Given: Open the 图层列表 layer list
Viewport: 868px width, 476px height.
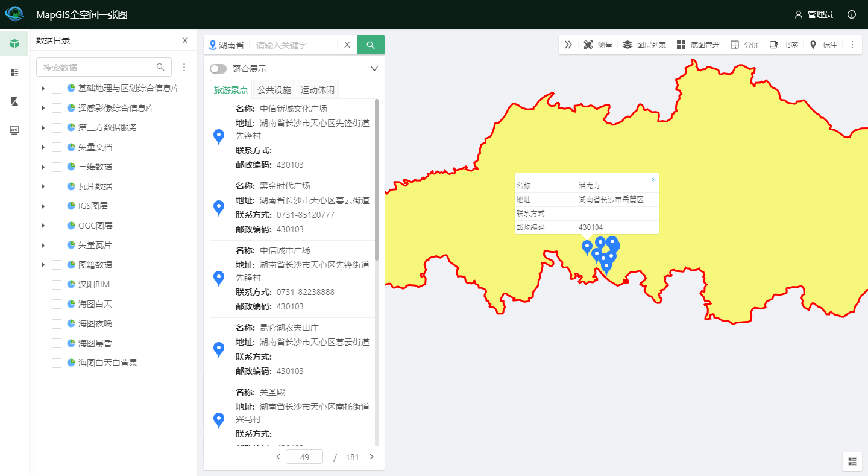Looking at the screenshot, I should 644,45.
